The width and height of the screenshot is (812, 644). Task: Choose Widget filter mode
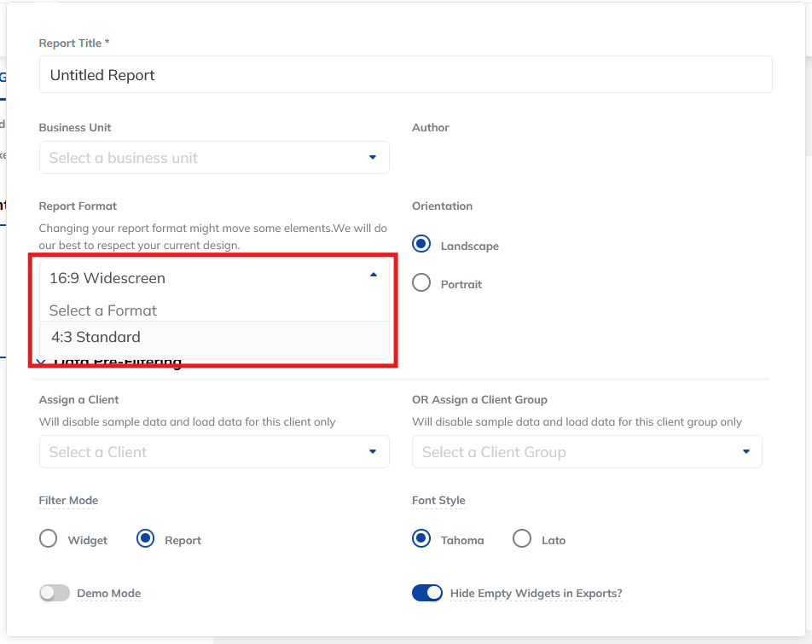tap(48, 538)
